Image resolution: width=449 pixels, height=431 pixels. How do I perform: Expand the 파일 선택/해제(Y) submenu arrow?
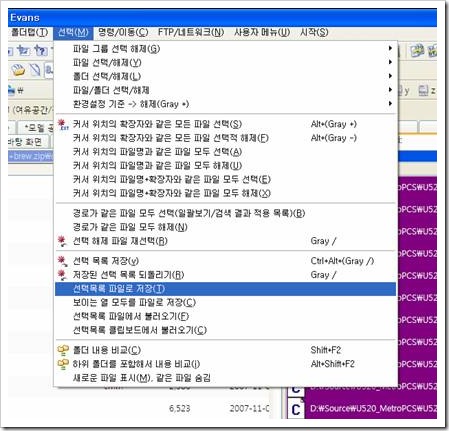[x=390, y=62]
